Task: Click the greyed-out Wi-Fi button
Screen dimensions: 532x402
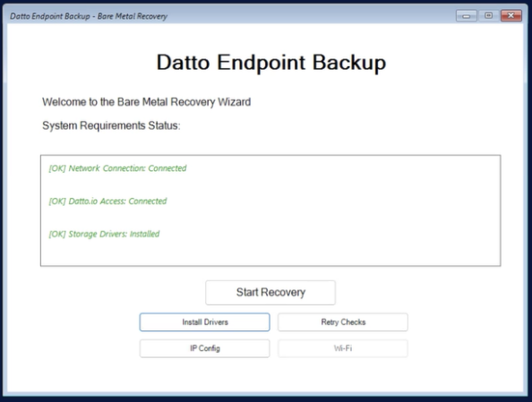Action: point(343,348)
